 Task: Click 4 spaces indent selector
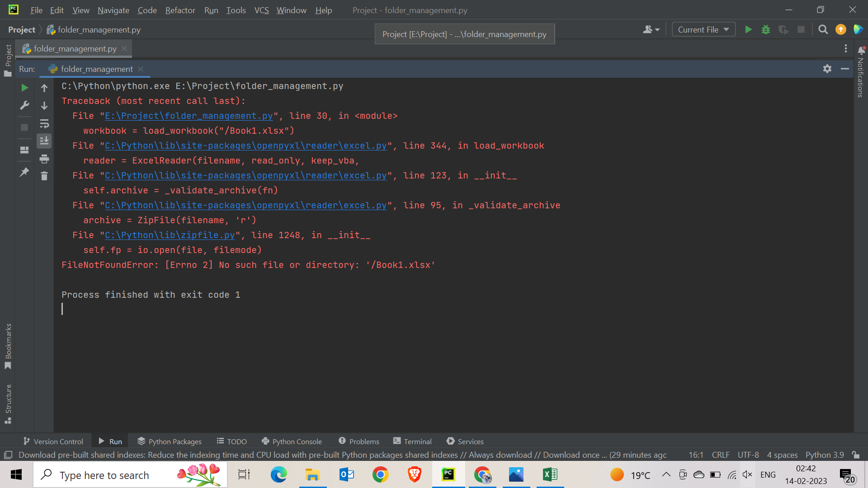782,455
